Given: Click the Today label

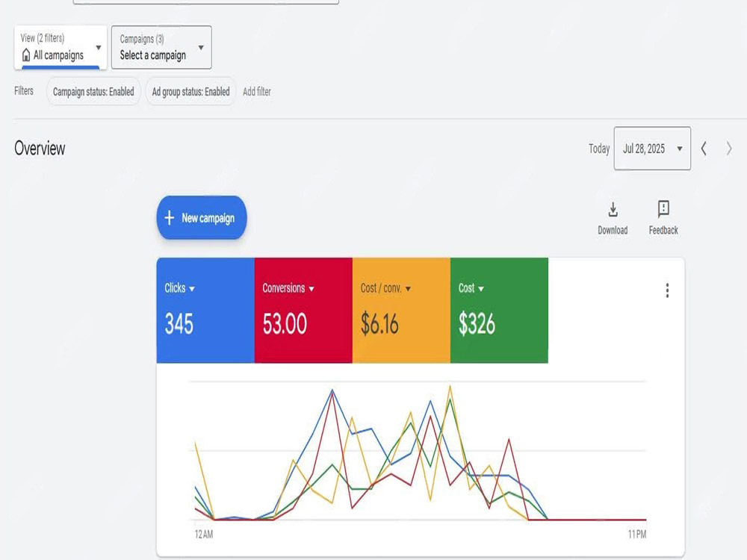Looking at the screenshot, I should (599, 149).
